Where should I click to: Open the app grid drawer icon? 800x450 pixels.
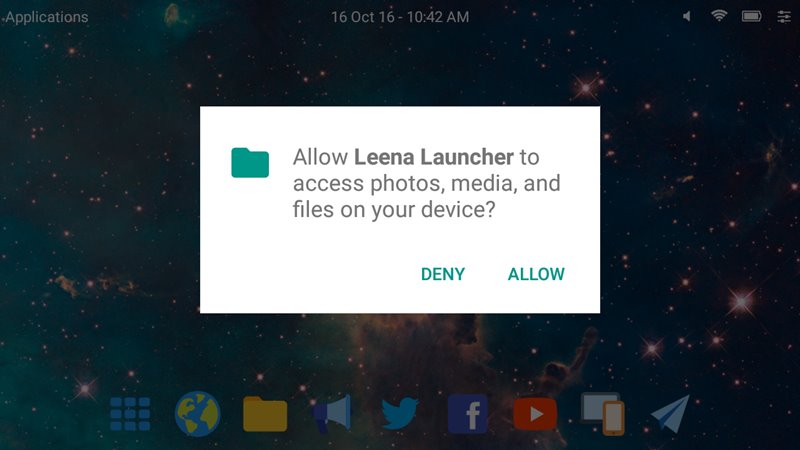pyautogui.click(x=130, y=414)
